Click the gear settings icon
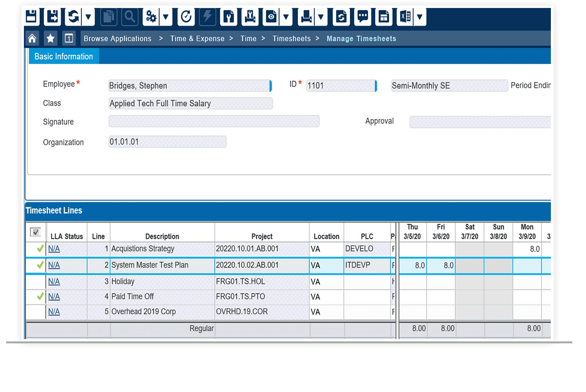 [150, 16]
